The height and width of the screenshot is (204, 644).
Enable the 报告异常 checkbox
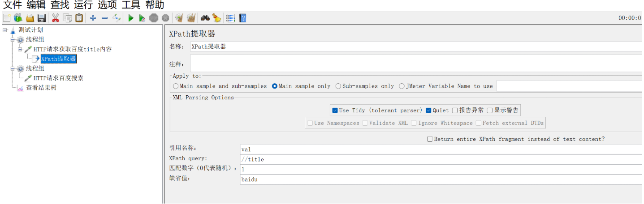click(x=455, y=110)
